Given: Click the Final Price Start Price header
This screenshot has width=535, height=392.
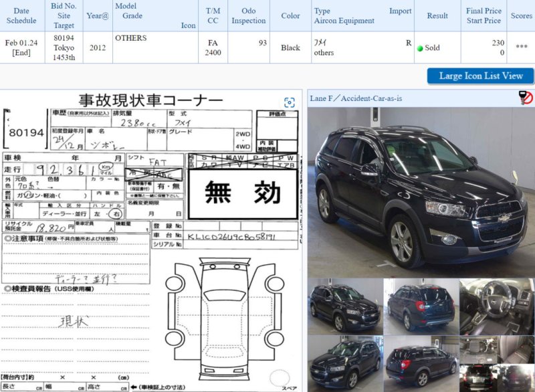Looking at the screenshot, I should pyautogui.click(x=484, y=15).
